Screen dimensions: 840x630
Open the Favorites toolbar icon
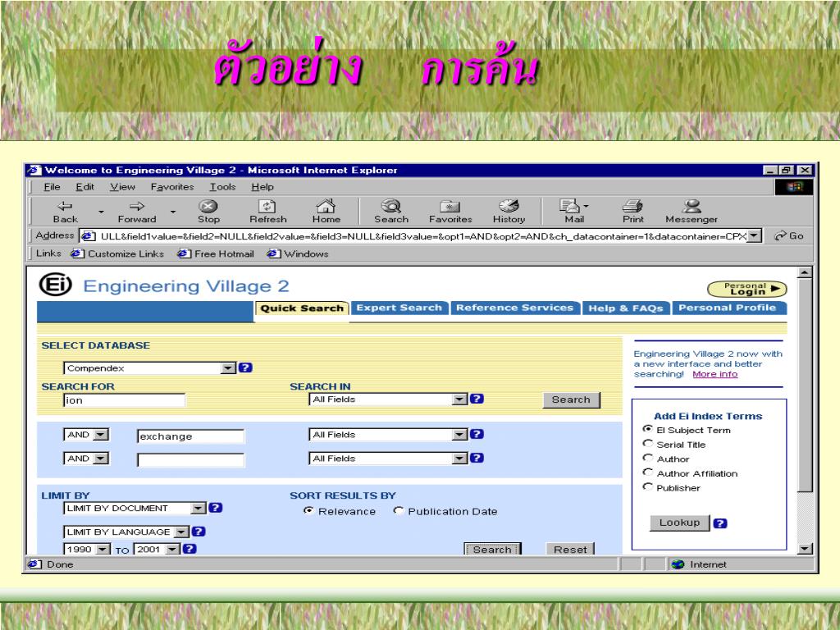450,206
